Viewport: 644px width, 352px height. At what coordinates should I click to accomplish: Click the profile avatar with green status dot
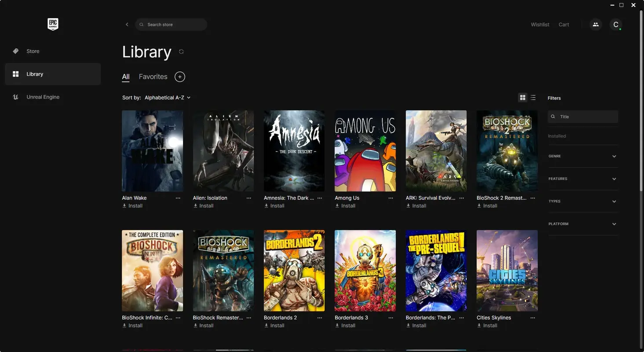tap(616, 25)
